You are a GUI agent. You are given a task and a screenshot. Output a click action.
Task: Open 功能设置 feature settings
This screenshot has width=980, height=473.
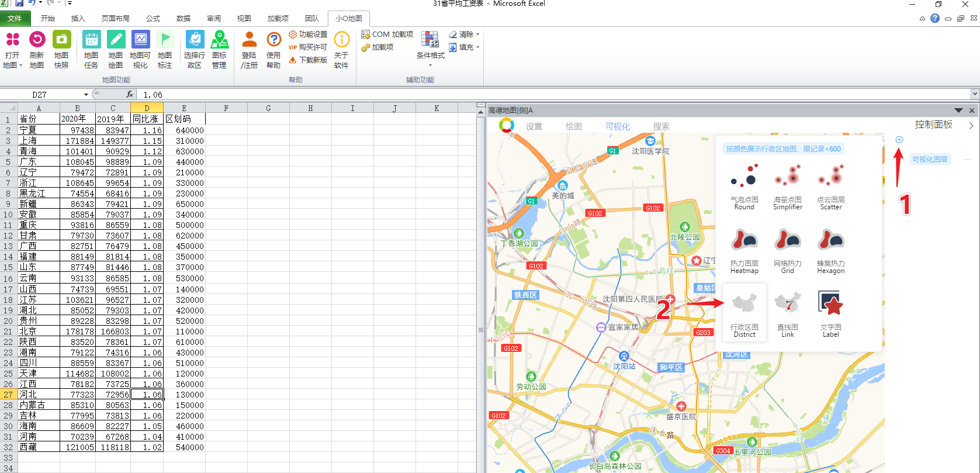[308, 34]
